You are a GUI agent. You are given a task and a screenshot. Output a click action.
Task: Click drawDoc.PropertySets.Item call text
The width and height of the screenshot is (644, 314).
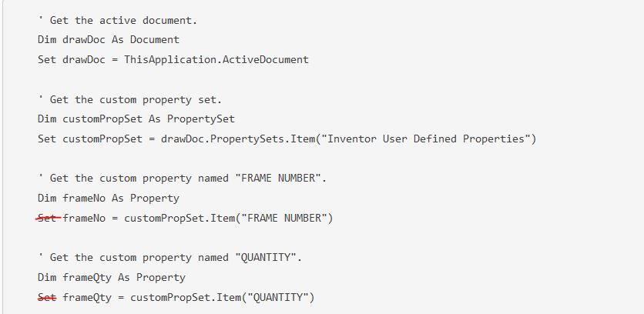click(x=238, y=139)
